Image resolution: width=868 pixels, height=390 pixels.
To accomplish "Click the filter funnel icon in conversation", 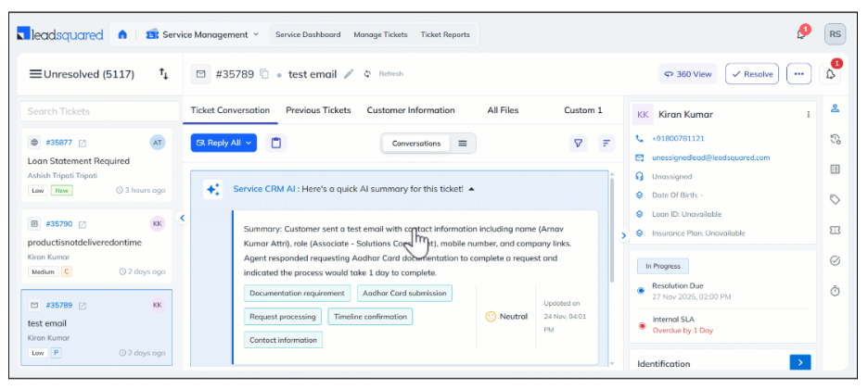I will point(579,143).
